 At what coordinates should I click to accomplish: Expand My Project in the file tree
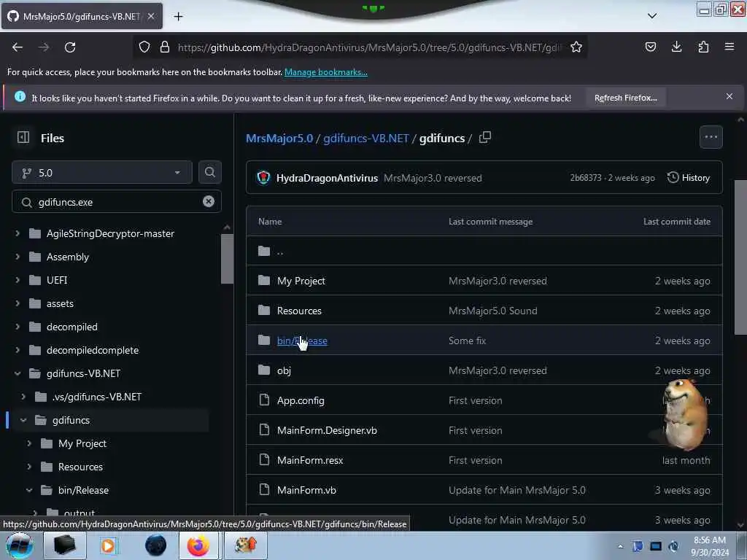(29, 443)
